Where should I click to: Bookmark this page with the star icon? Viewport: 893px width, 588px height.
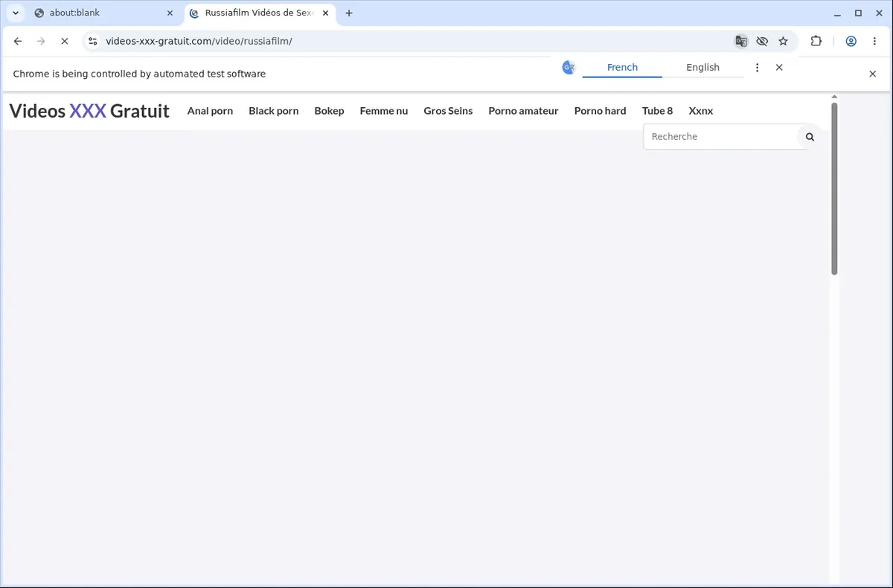tap(783, 42)
